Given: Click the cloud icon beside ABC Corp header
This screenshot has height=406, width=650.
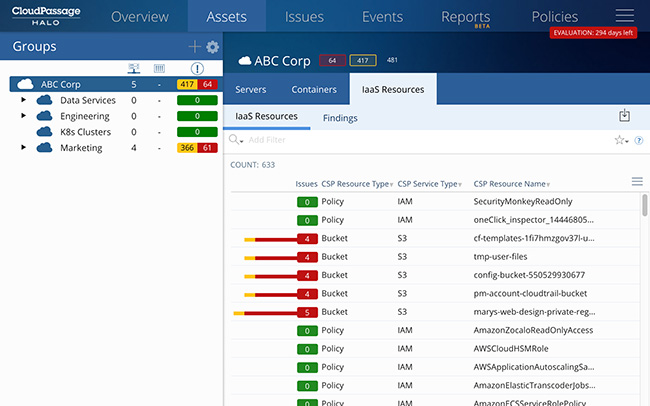Looking at the screenshot, I should click(x=245, y=61).
